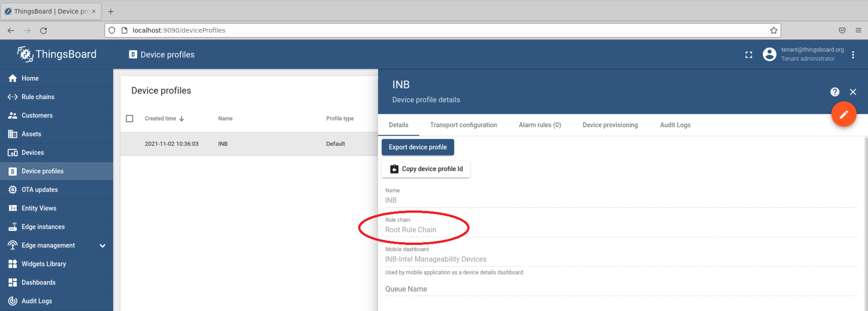
Task: Open Audit Logs in sidebar
Action: click(x=56, y=301)
